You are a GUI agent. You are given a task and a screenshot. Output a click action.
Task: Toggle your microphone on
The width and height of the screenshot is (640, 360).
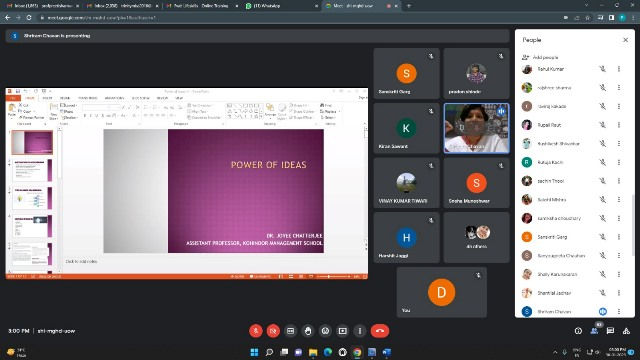point(256,331)
